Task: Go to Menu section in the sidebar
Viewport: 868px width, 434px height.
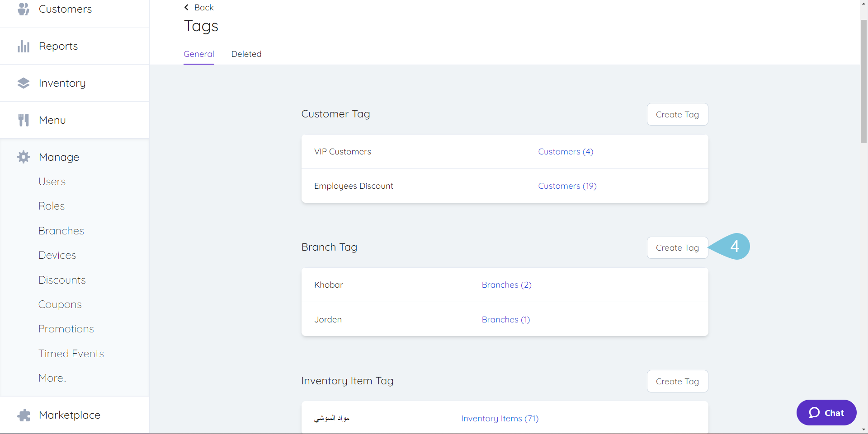Action: [52, 120]
